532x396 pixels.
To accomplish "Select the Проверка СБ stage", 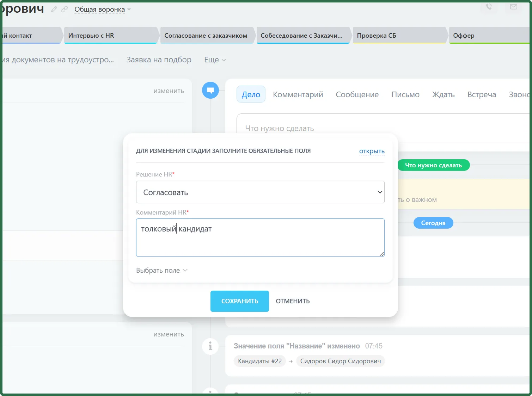I will pos(399,35).
